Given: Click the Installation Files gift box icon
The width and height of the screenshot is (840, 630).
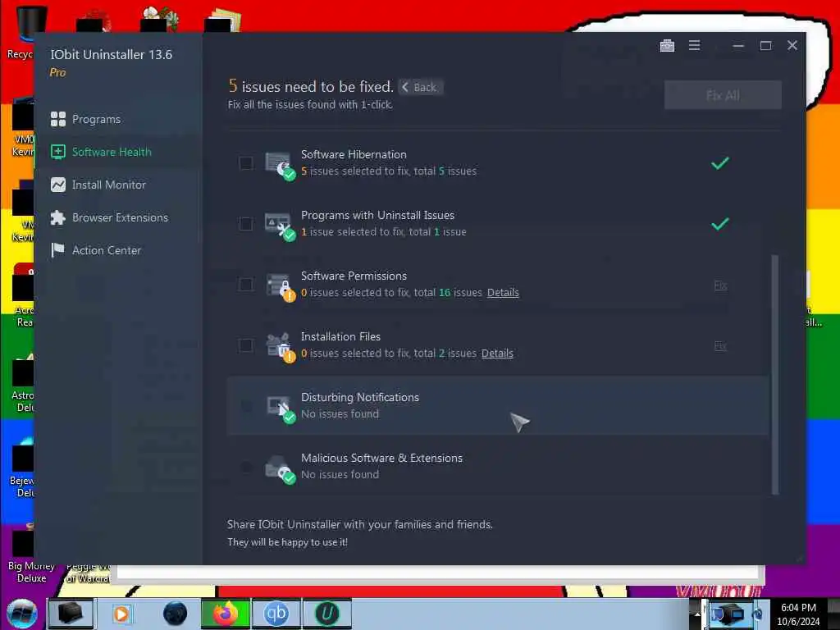Looking at the screenshot, I should [280, 348].
